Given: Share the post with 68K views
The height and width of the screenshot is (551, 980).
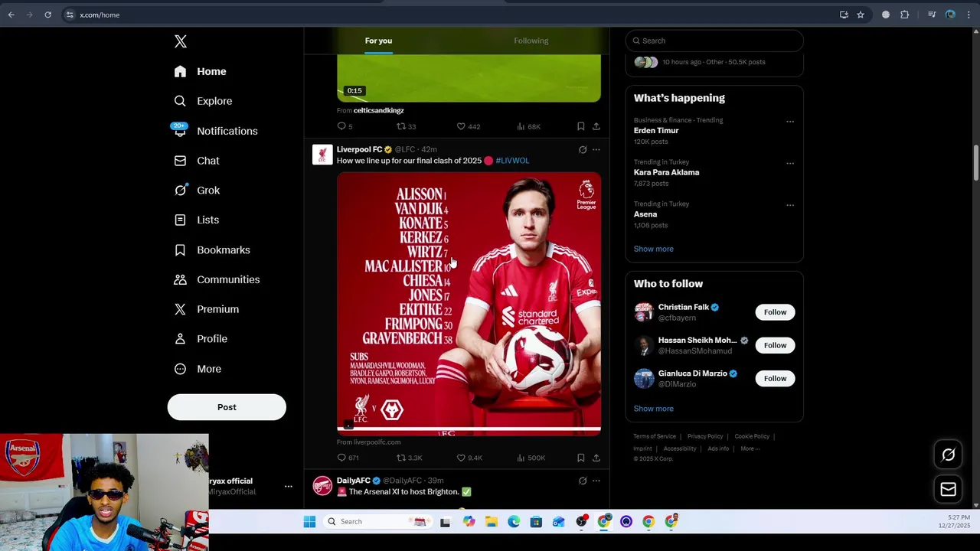Looking at the screenshot, I should click(x=596, y=126).
